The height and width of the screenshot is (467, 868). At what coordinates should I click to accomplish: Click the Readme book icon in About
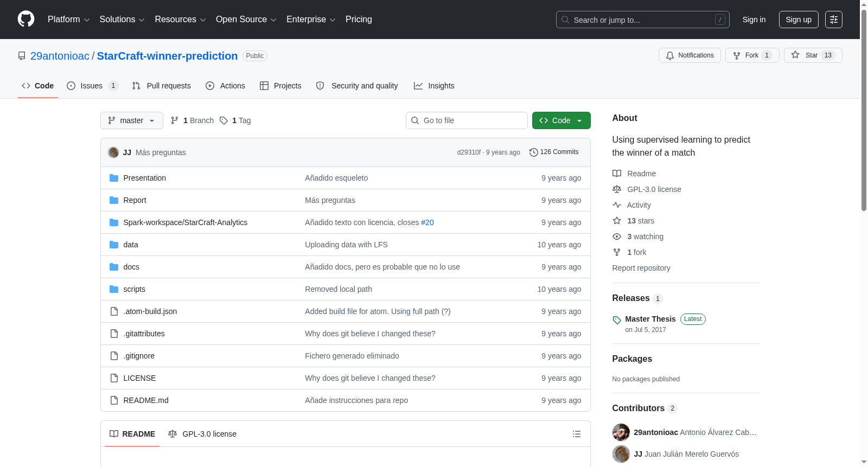pos(617,174)
